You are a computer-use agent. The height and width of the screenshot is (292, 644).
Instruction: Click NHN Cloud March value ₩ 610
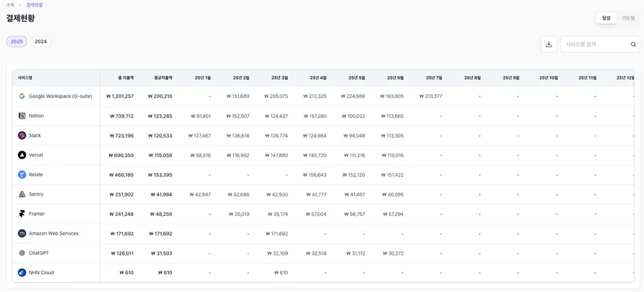[282, 273]
